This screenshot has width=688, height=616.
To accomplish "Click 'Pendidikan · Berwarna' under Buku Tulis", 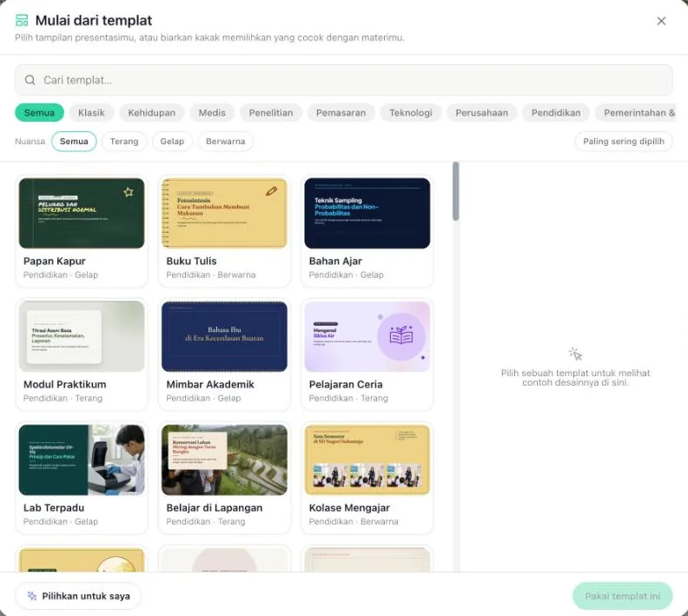I will tap(210, 275).
